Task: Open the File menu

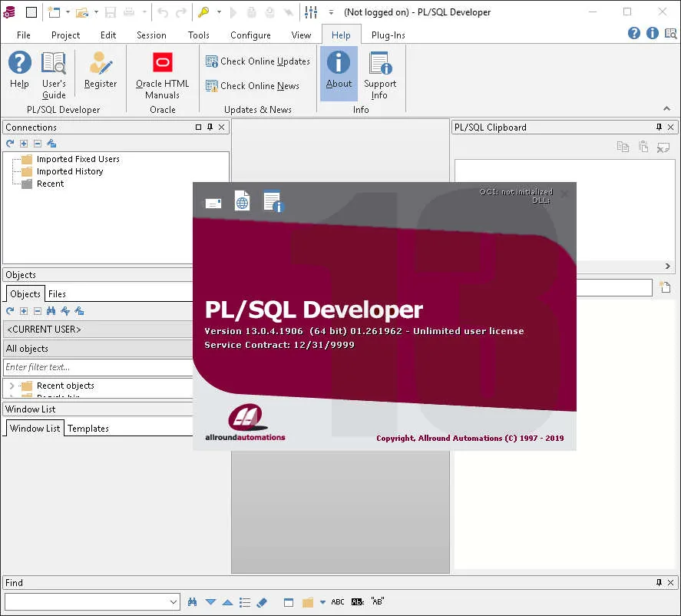Action: [x=24, y=35]
